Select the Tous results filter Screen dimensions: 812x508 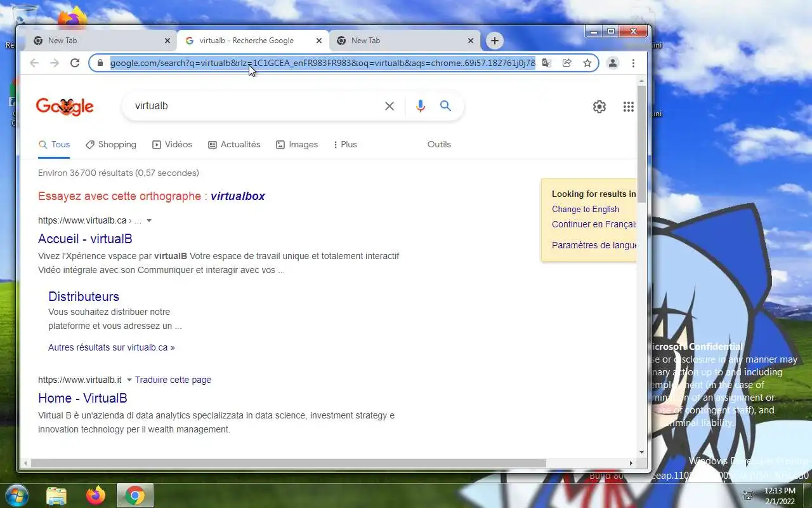click(54, 145)
